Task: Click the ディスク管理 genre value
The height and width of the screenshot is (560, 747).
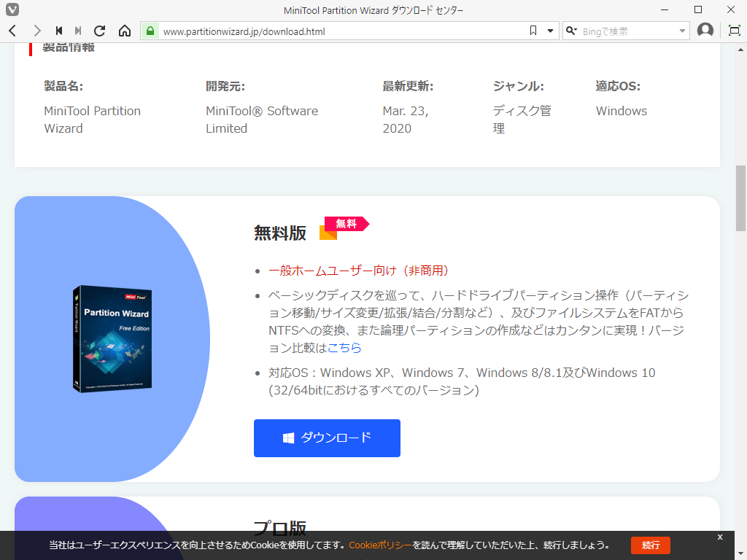Action: tap(522, 120)
